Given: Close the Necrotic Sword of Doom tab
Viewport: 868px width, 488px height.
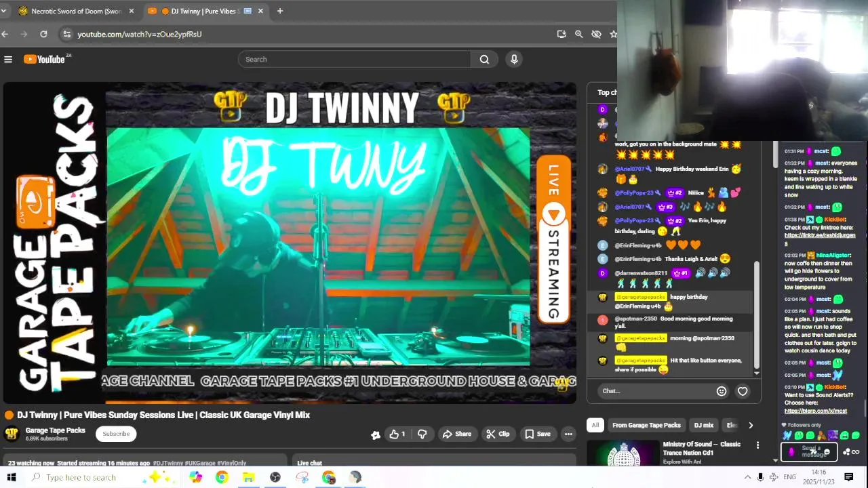Looking at the screenshot, I should coord(132,11).
